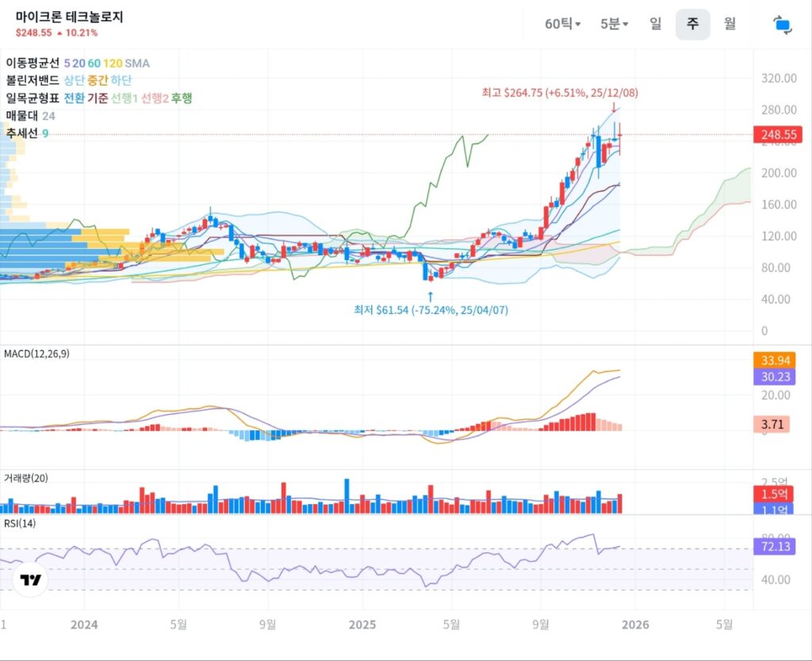Click the red 10.21% change indicator
This screenshot has width=812, height=661.
tap(78, 33)
